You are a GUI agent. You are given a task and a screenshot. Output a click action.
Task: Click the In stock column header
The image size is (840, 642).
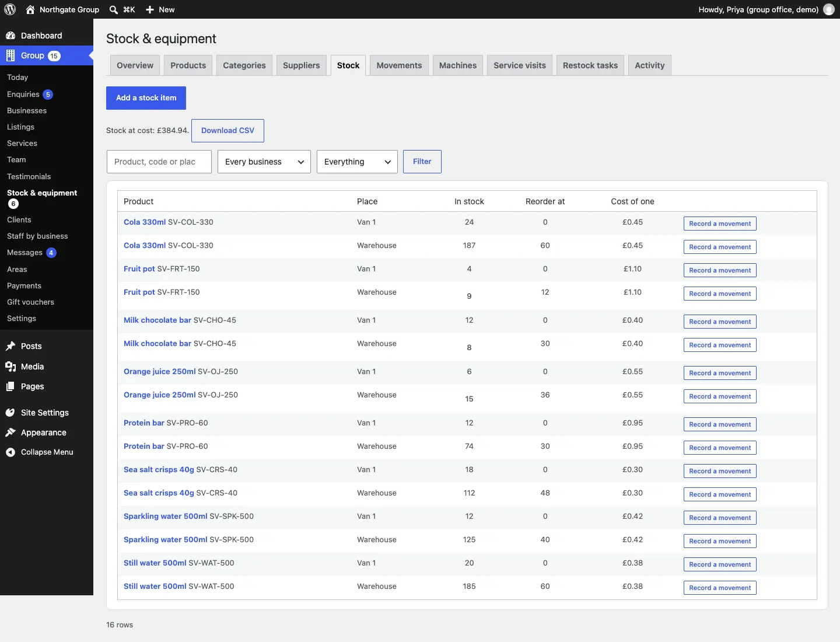point(469,201)
